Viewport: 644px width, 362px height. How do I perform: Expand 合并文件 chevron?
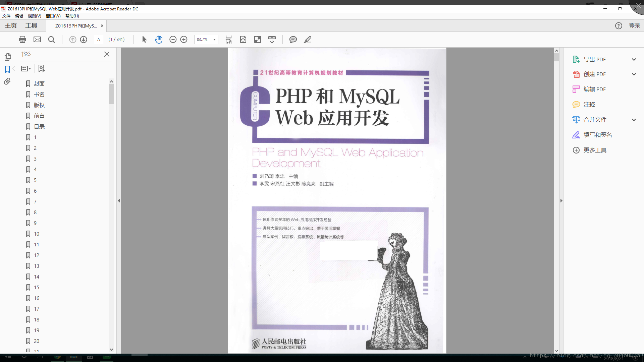tap(634, 120)
